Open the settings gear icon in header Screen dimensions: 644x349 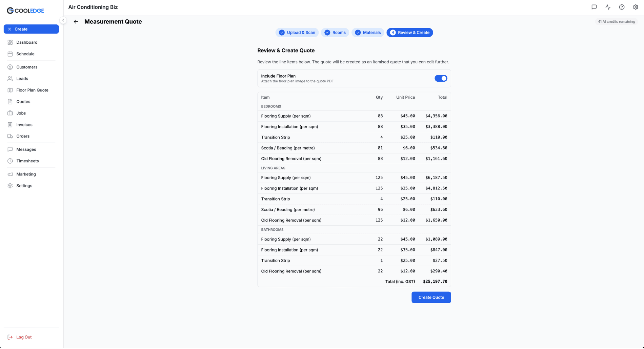(x=636, y=7)
